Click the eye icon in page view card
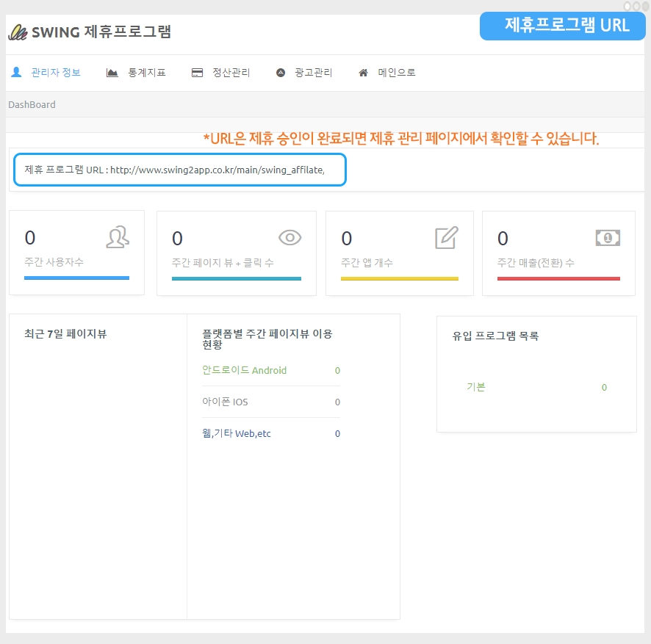 coord(290,236)
